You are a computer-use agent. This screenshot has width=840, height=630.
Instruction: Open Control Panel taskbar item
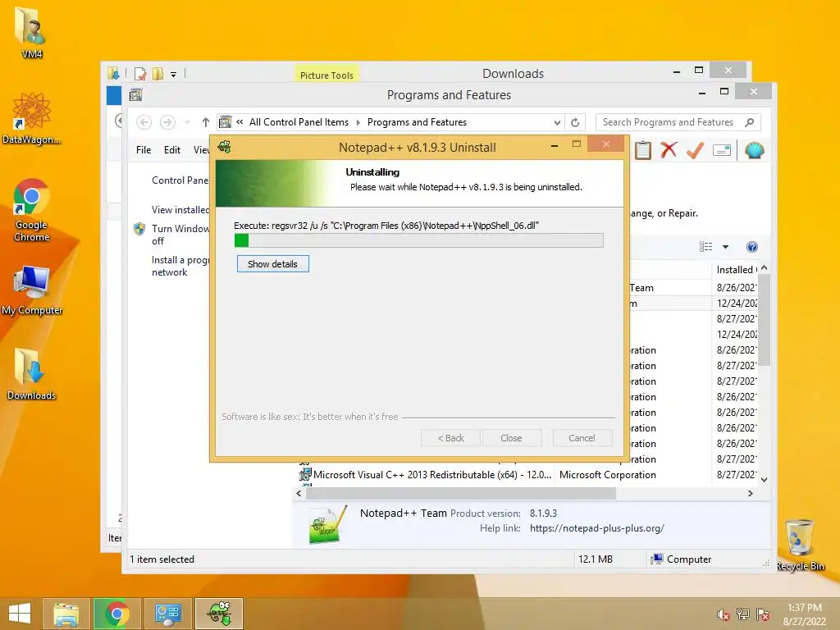[x=167, y=614]
